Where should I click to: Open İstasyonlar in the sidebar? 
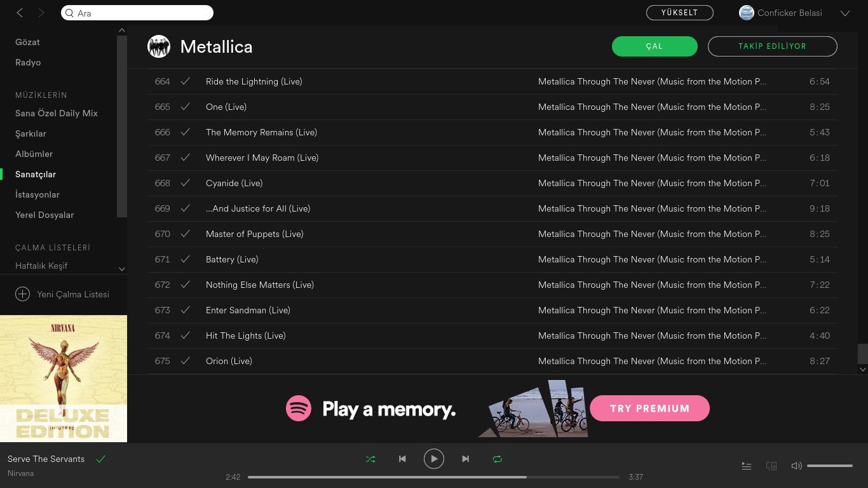37,194
